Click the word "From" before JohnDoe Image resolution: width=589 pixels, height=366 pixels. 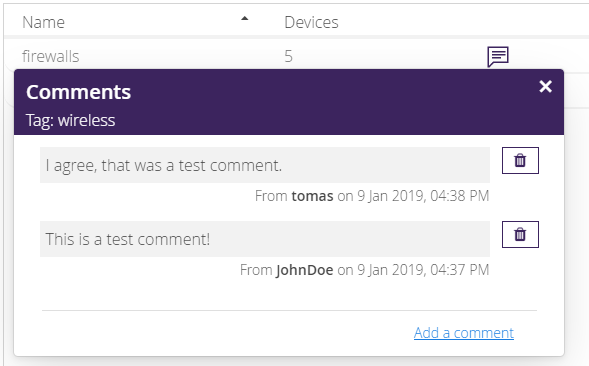pyautogui.click(x=256, y=270)
